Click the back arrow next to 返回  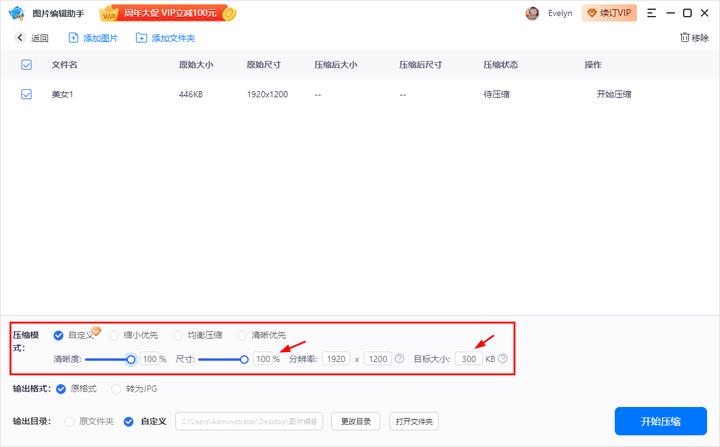pos(20,38)
